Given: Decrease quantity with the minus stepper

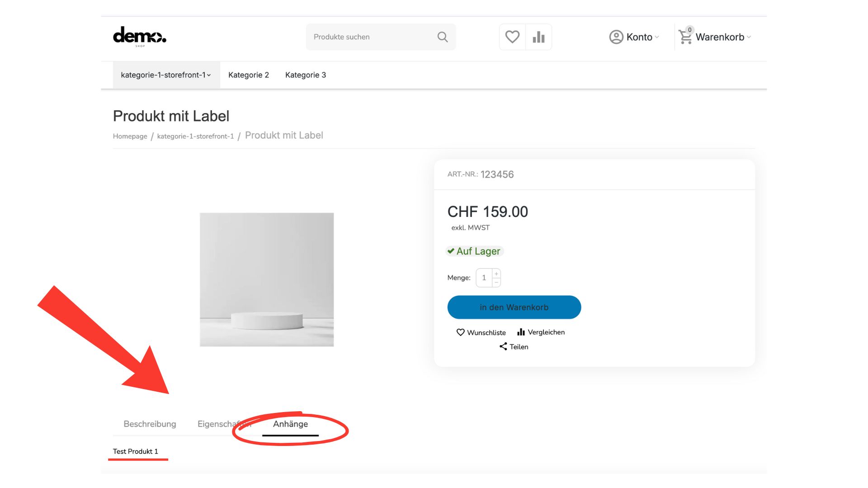Looking at the screenshot, I should (496, 282).
